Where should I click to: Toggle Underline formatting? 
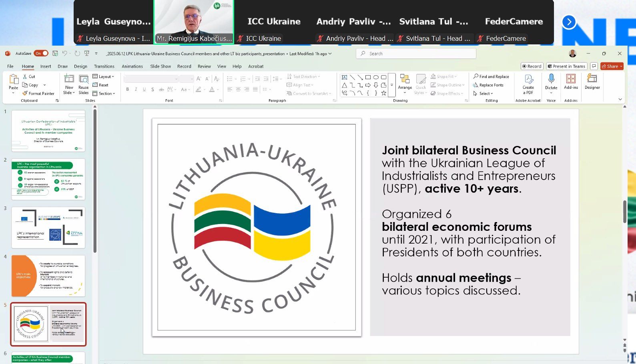(x=144, y=90)
